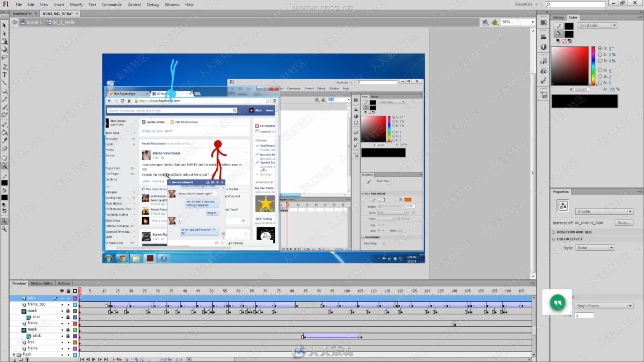Select the Bone tool
Viewport: 644px width, 362px height.
pos(4,125)
